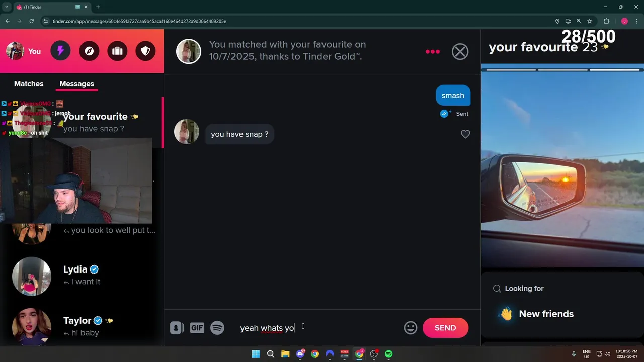Screen dimensions: 644x362
Task: Open File Explorer from taskbar
Action: [x=285, y=354]
